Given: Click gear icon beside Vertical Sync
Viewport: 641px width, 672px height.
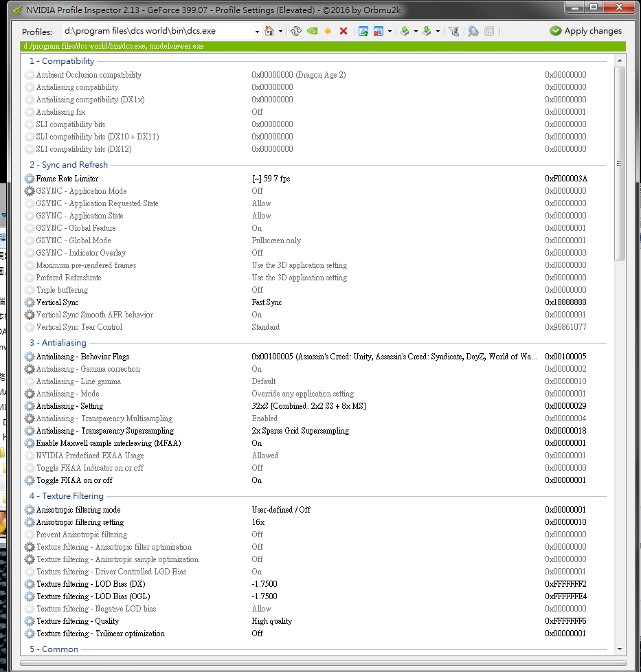Looking at the screenshot, I should (29, 302).
